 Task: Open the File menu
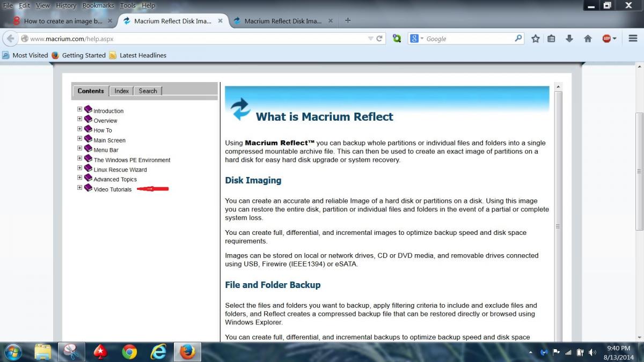coord(8,5)
